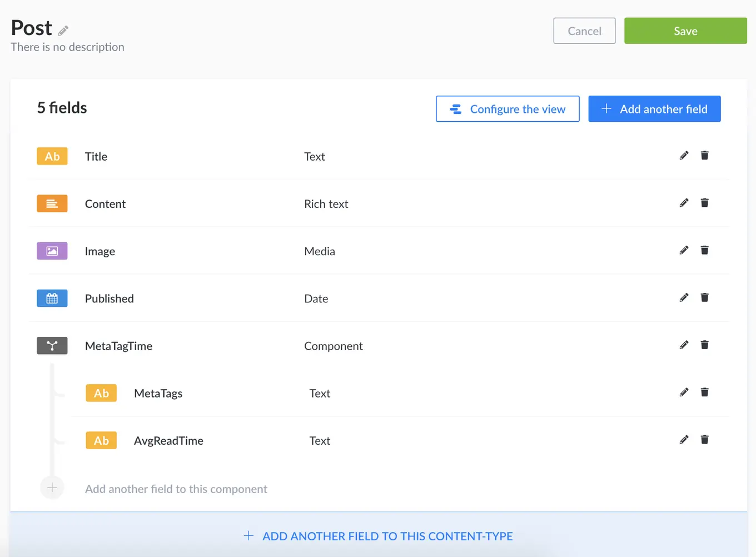756x557 pixels.
Task: Click ADD ANOTHER FIELD TO THIS CONTENT-TYPE
Action: [378, 536]
